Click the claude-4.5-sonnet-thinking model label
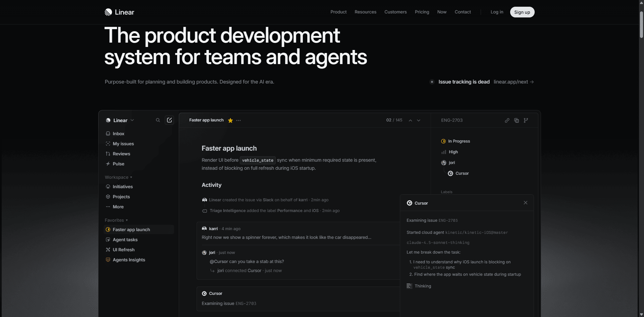This screenshot has height=317, width=644. [x=438, y=243]
